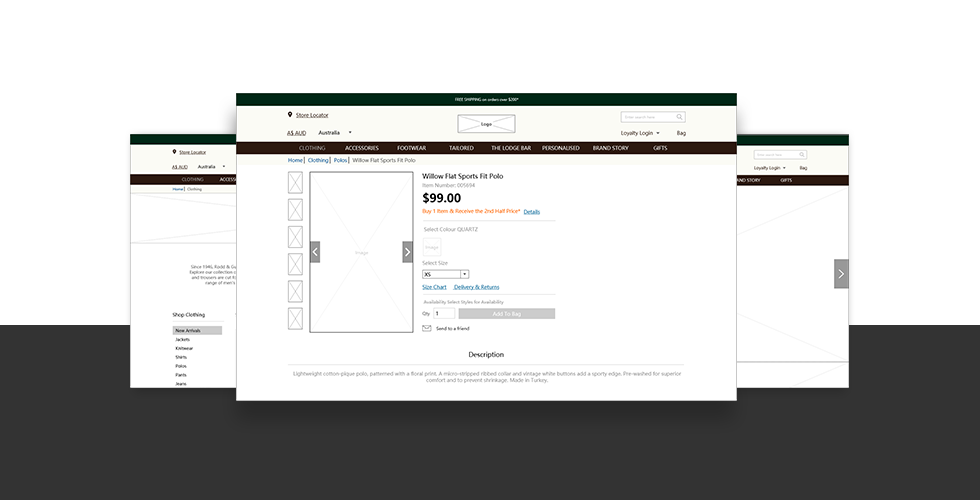Click the Add To Bag button

[507, 314]
